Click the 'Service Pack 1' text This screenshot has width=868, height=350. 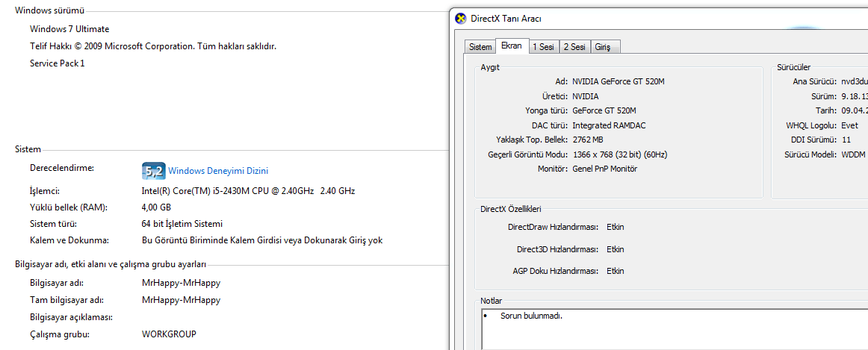[57, 63]
